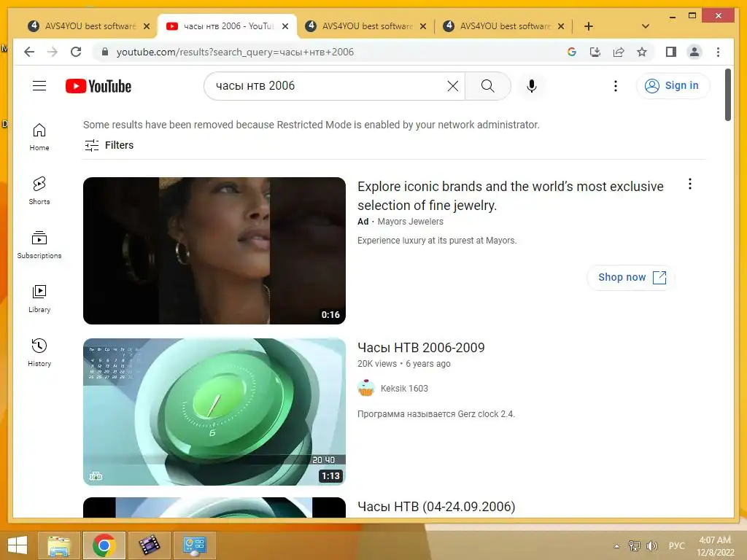Click the Google icon in the address bar
The image size is (747, 560).
[572, 52]
